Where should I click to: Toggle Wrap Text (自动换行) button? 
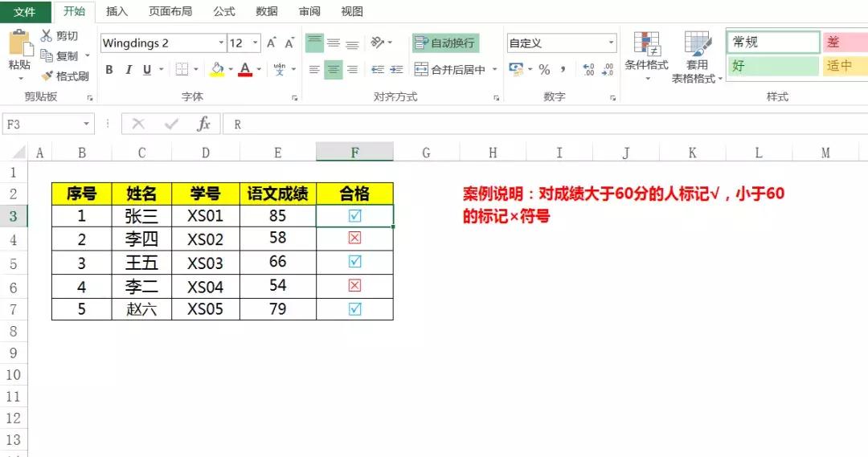pyautogui.click(x=445, y=43)
